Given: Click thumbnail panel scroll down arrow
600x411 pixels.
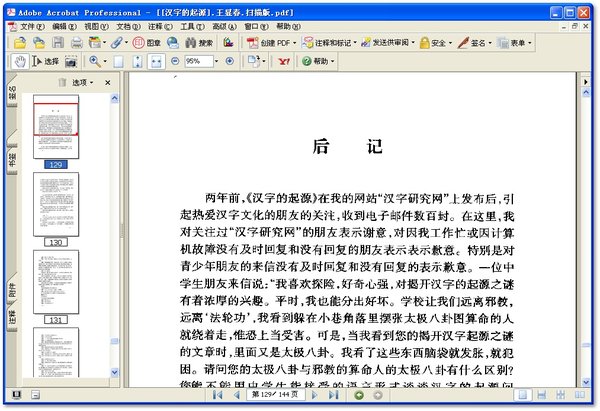Looking at the screenshot, I should (x=114, y=372).
